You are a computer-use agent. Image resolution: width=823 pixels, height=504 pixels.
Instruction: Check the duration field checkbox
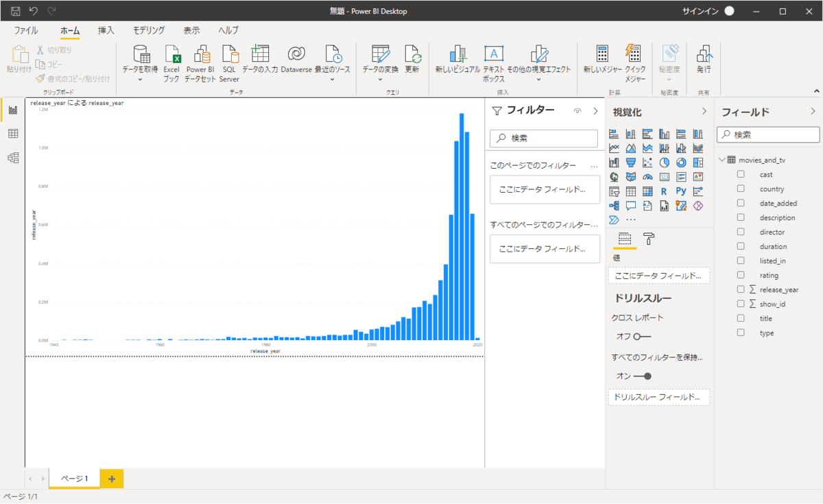click(x=741, y=246)
